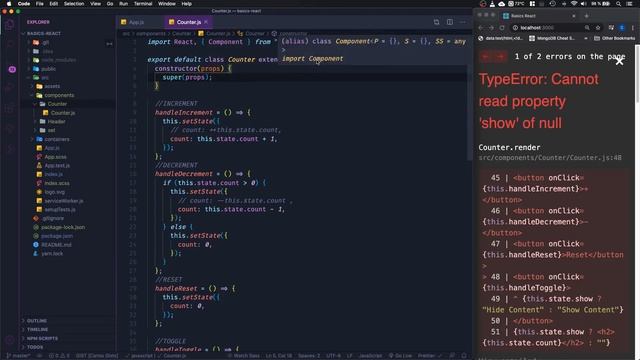Open src/components/Counter/Counter.js:48 link
The image size is (640, 360).
coord(550,158)
